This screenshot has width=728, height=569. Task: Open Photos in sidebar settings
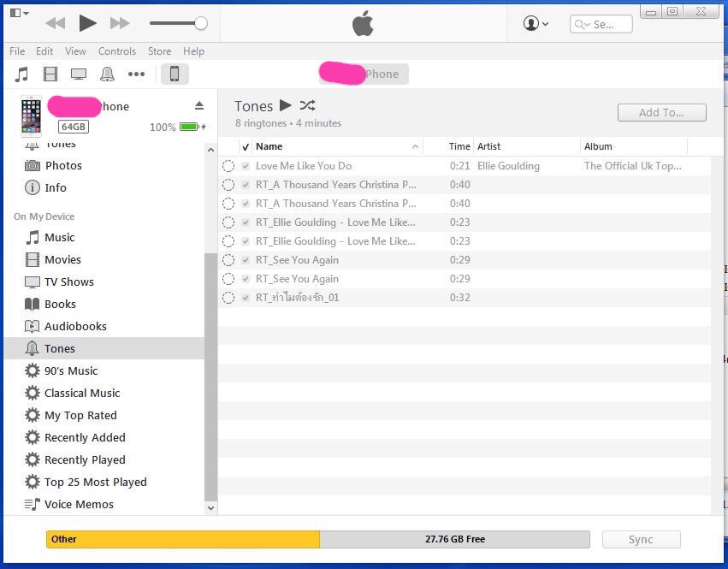(63, 165)
